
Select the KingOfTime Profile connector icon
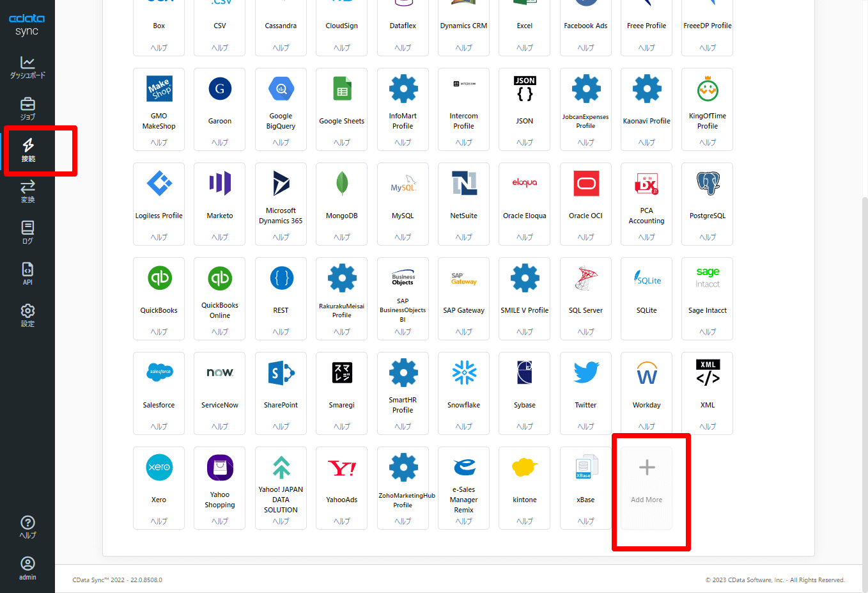coord(708,89)
